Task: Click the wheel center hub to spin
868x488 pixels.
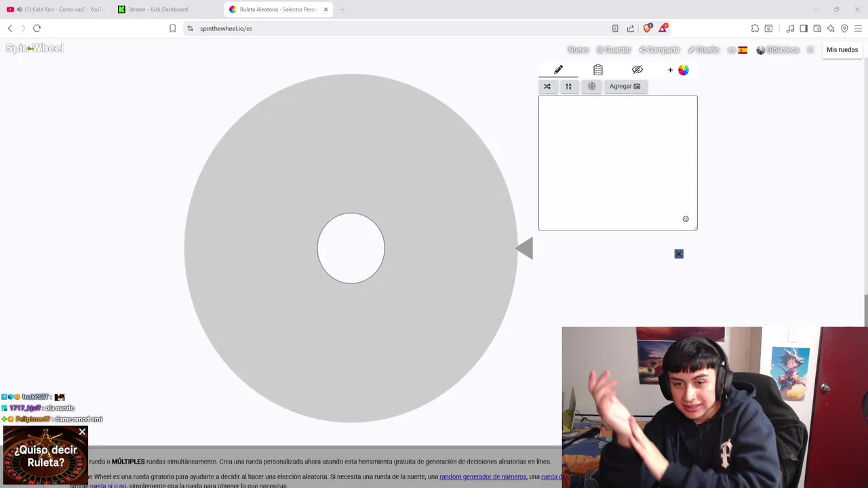Action: point(351,248)
